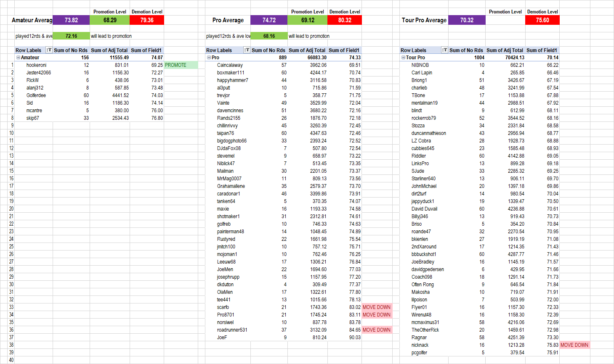Open the Row Labels filter for Amateur table
This screenshot has width=614, height=364.
coord(49,50)
